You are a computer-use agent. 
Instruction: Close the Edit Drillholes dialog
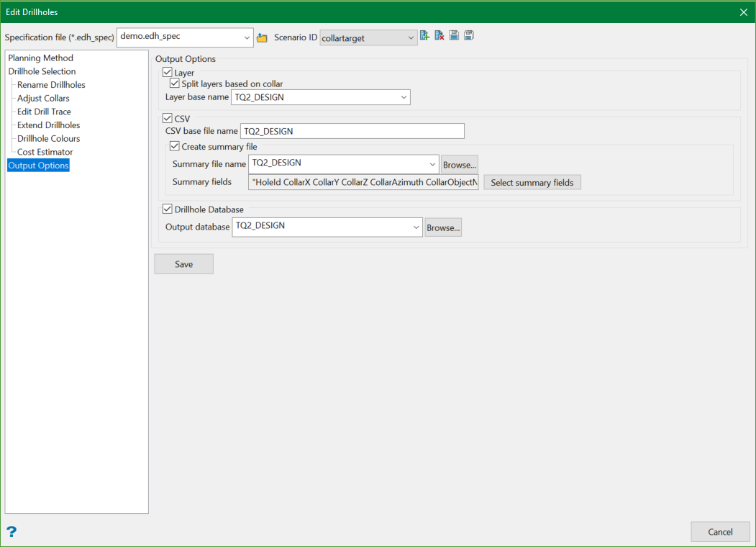coord(744,12)
